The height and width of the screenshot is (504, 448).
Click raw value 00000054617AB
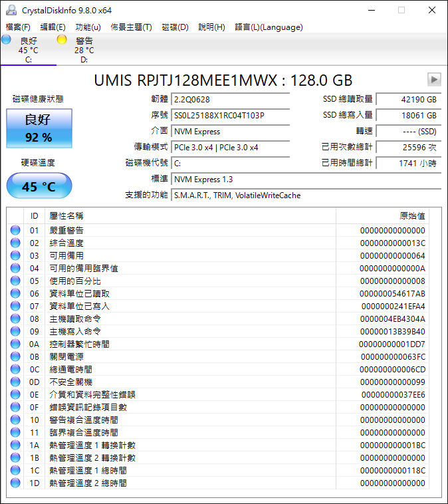tap(392, 293)
